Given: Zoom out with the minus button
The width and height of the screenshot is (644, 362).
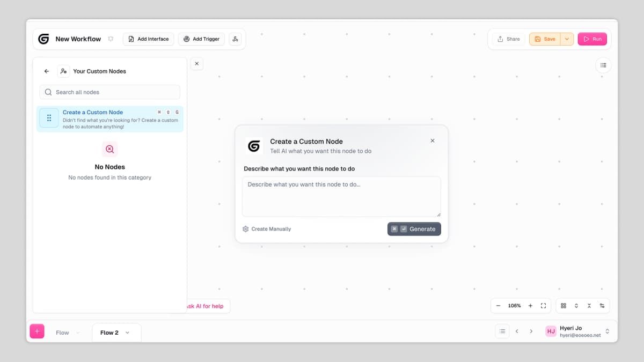Looking at the screenshot, I should 498,306.
